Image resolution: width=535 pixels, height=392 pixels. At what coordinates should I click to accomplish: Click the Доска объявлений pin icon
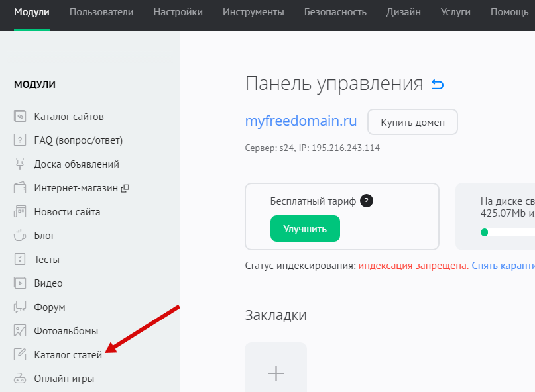(x=20, y=164)
